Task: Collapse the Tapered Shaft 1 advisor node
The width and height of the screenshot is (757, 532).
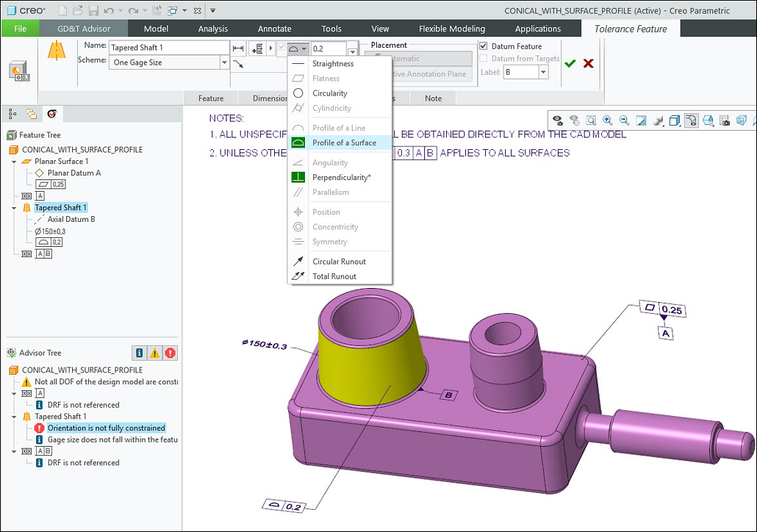Action: (14, 417)
